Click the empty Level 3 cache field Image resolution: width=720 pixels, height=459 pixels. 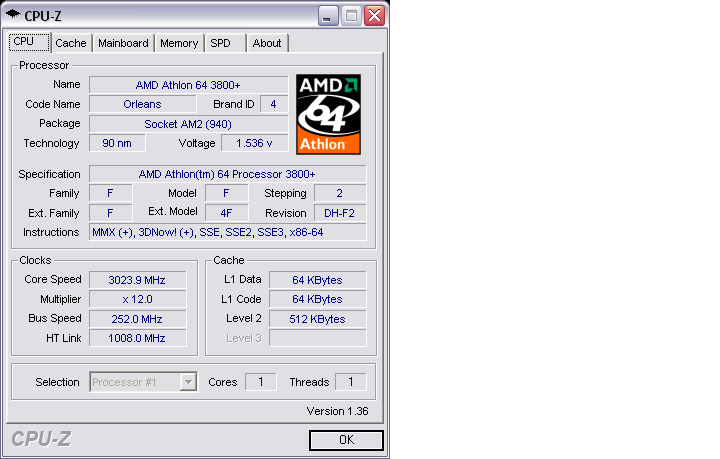(x=317, y=338)
